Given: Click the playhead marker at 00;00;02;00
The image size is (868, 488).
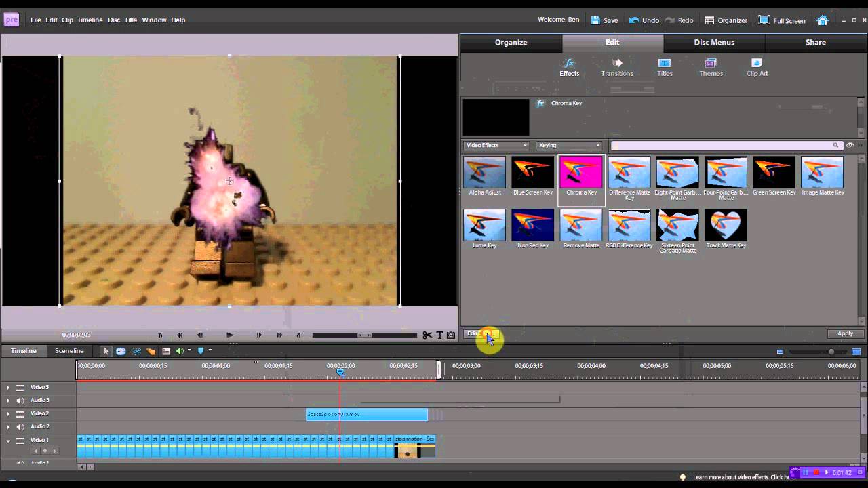Looking at the screenshot, I should pos(340,371).
